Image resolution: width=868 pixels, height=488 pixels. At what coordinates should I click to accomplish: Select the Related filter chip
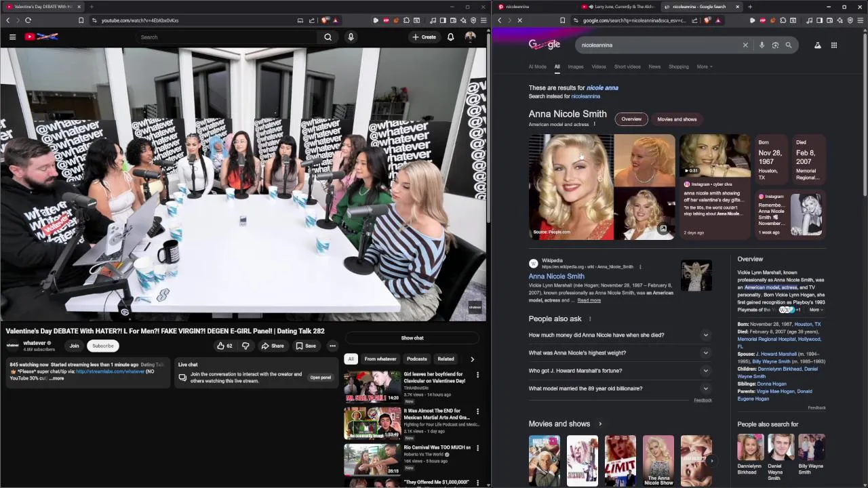[446, 359]
